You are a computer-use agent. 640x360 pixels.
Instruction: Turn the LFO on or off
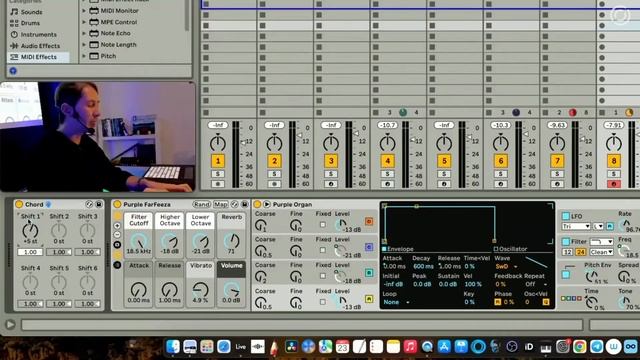566,216
